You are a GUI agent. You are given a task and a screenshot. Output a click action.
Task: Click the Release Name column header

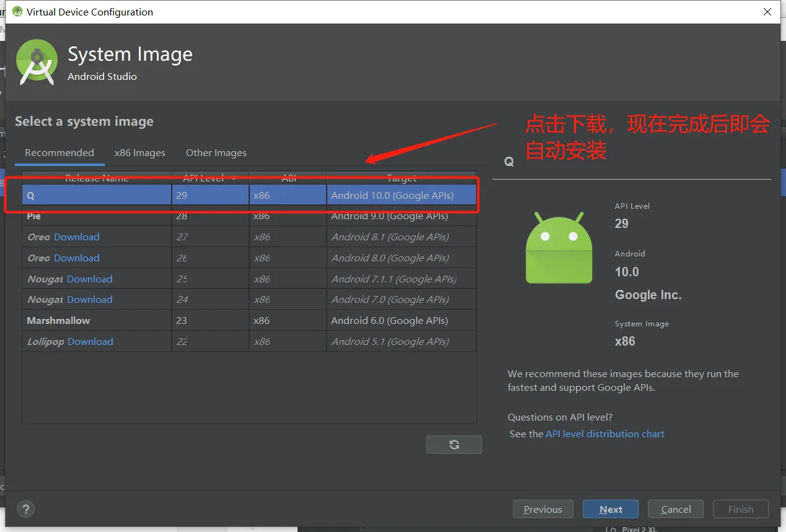(x=97, y=178)
